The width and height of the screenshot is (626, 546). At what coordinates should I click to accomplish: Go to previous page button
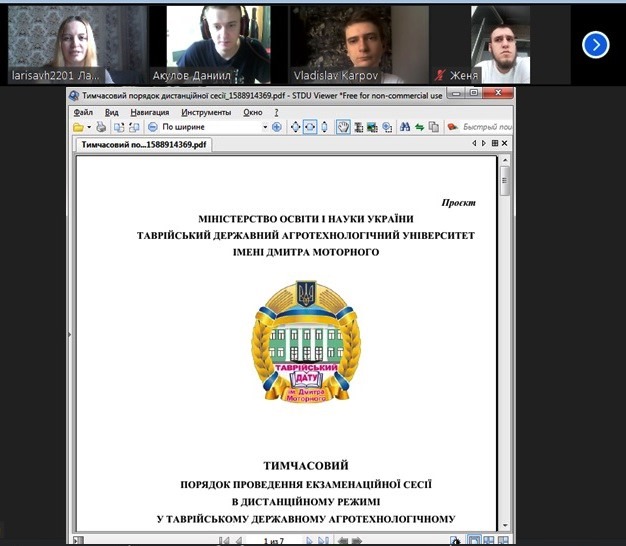pyautogui.click(x=239, y=541)
